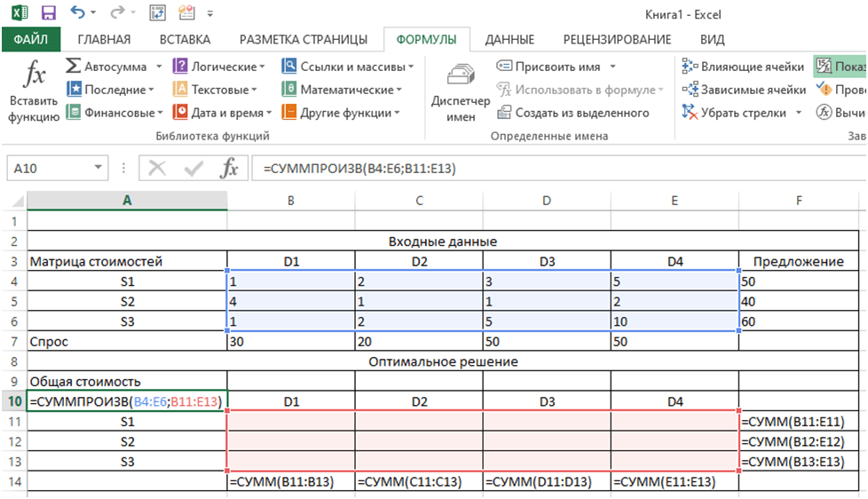Open the Текстовые functions menu
The width and height of the screenshot is (868, 499).
215,89
